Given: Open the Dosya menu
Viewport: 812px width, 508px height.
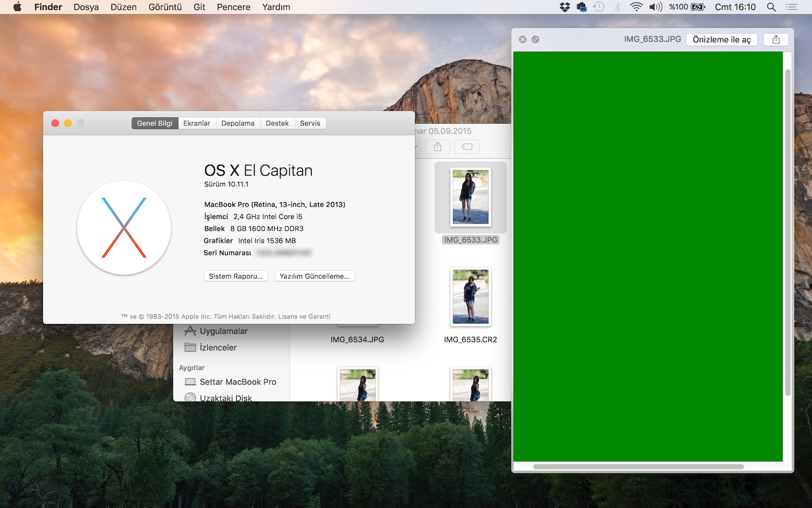Looking at the screenshot, I should [86, 7].
